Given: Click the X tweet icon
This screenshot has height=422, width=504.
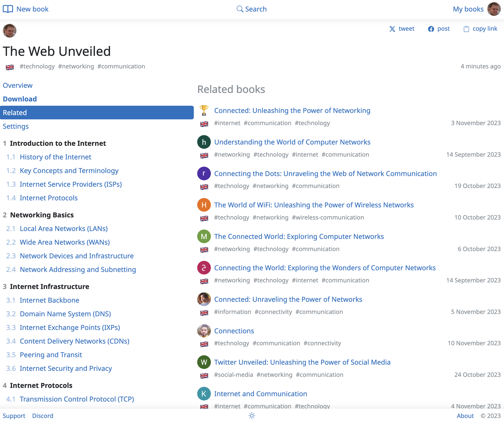Looking at the screenshot, I should (x=392, y=29).
